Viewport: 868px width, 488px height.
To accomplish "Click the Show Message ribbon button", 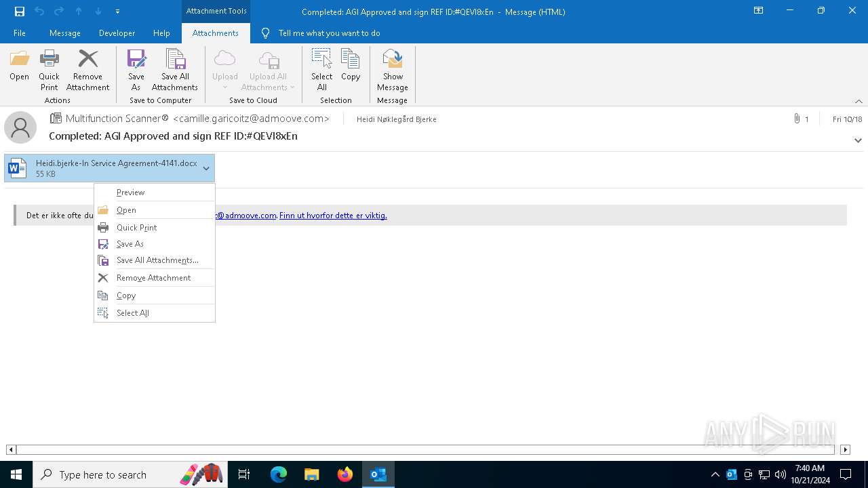I will point(393,70).
